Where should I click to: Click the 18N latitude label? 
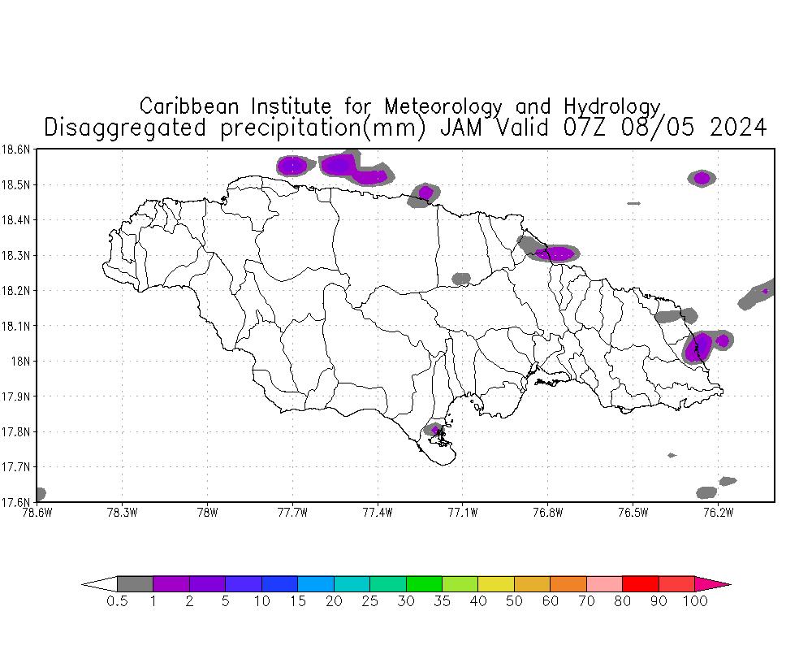(21, 362)
